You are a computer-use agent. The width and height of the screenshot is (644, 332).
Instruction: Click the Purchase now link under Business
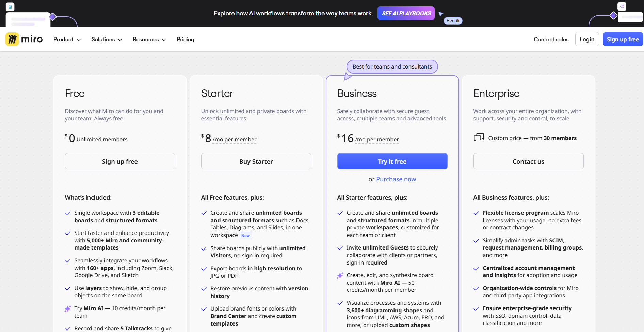[x=396, y=179]
